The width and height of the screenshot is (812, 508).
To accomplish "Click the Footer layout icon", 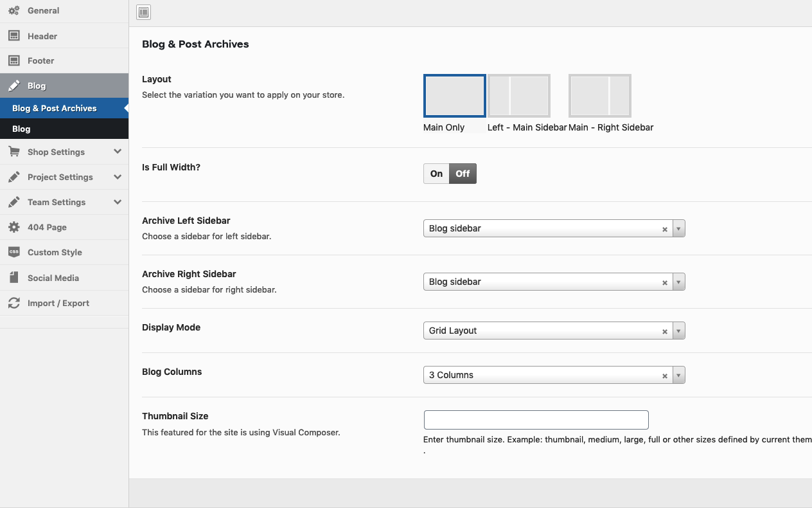I will 13,61.
